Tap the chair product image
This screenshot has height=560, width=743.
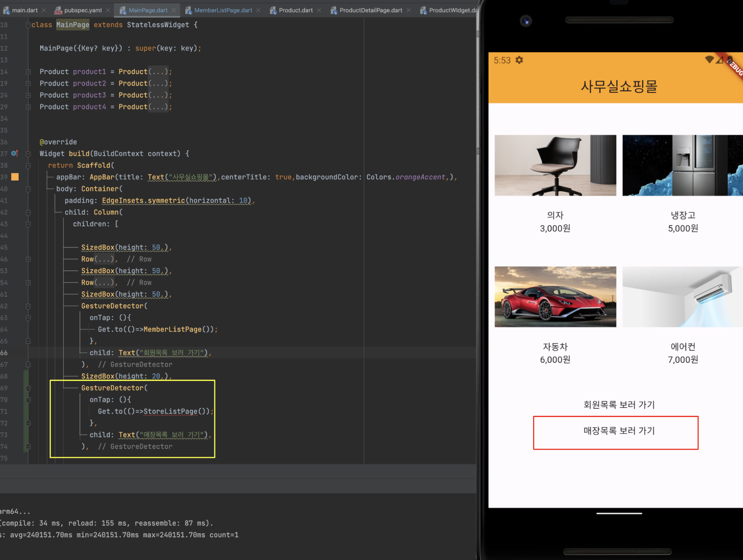coord(555,165)
